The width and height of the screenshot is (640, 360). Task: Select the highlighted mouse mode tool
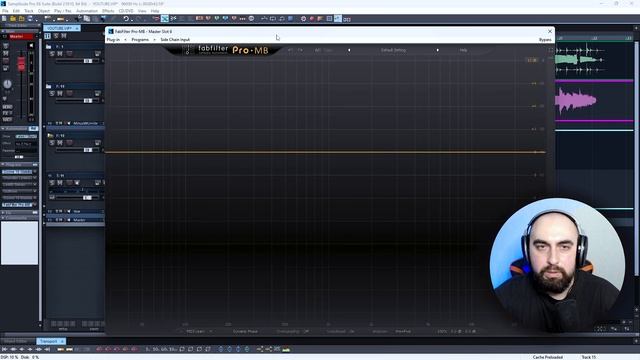[x=164, y=19]
